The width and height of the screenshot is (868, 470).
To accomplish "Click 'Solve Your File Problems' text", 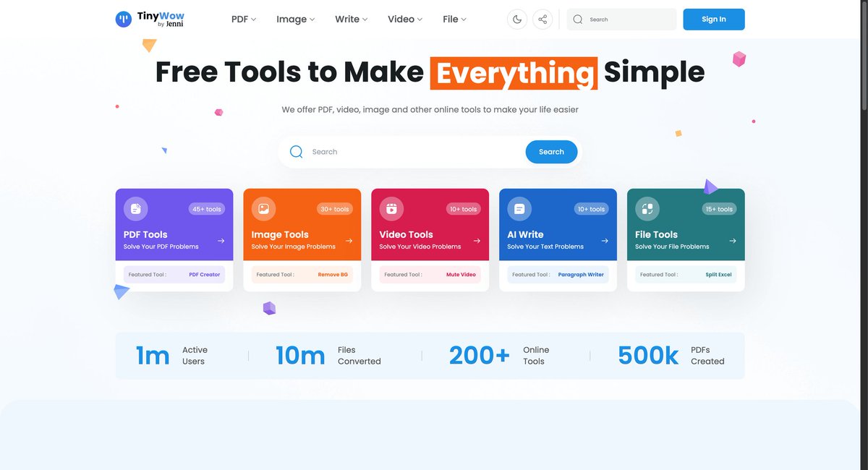I will tap(672, 247).
